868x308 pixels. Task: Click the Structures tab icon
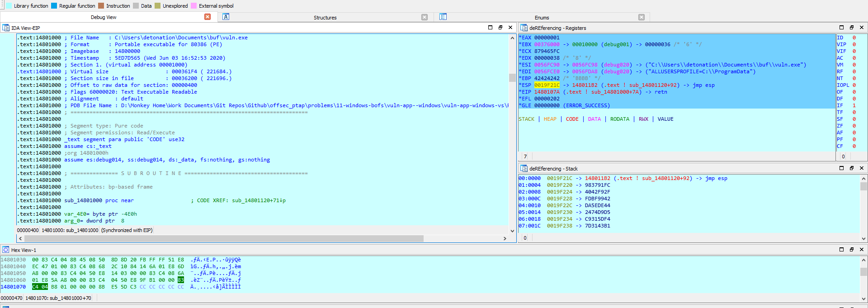tap(226, 17)
